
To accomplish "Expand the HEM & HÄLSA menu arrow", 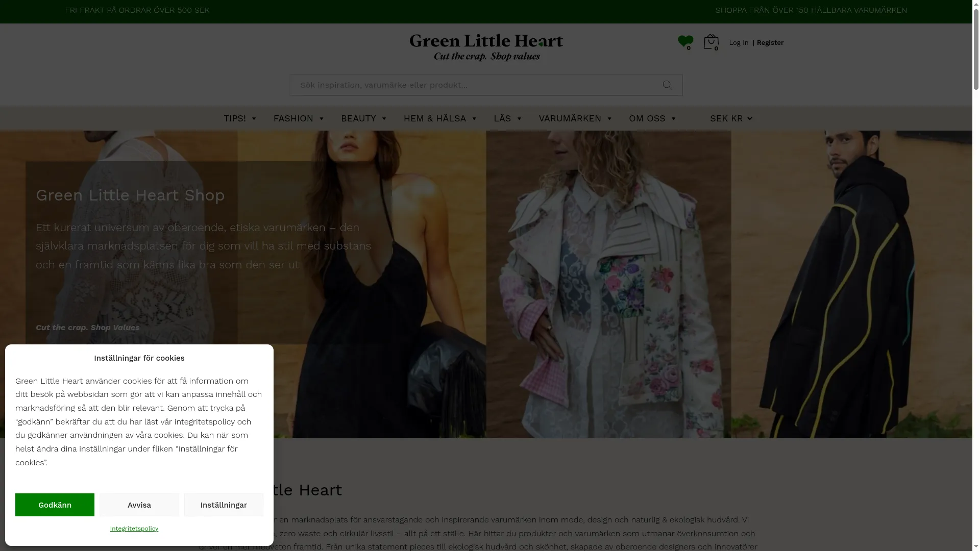I will pyautogui.click(x=474, y=119).
